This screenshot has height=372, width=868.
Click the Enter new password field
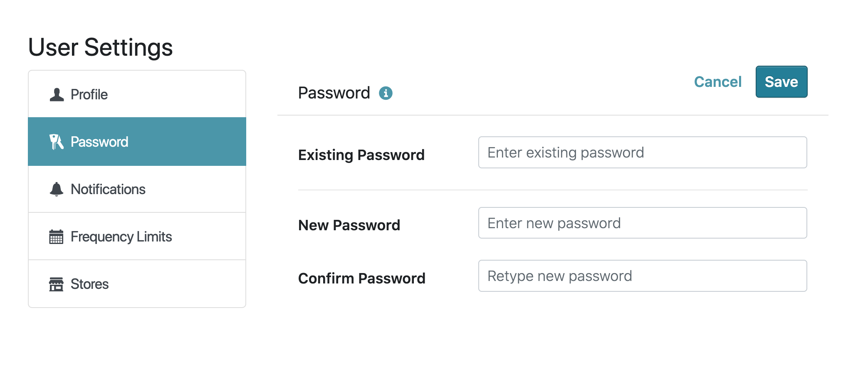pyautogui.click(x=642, y=223)
